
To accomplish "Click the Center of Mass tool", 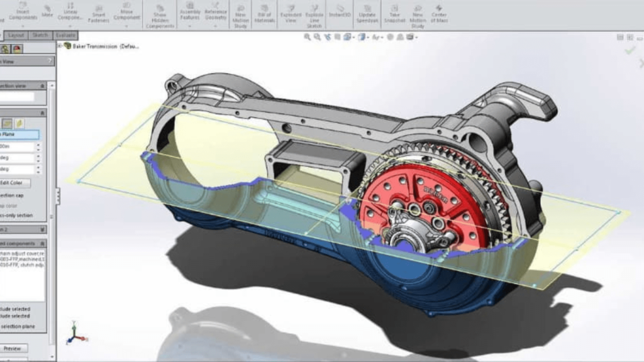I will pos(439,14).
